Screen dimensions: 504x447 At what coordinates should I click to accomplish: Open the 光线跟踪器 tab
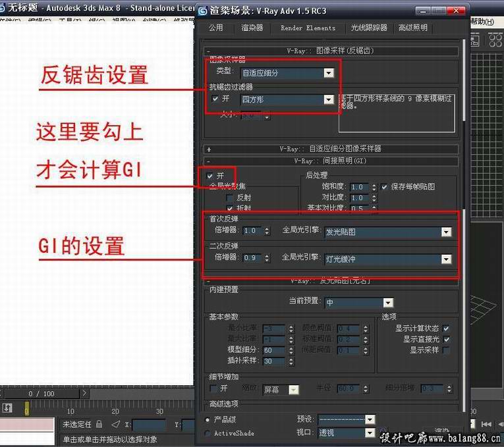point(369,28)
